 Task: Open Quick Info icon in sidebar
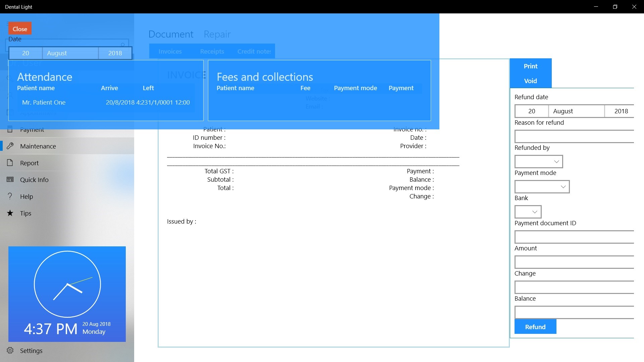pos(10,180)
